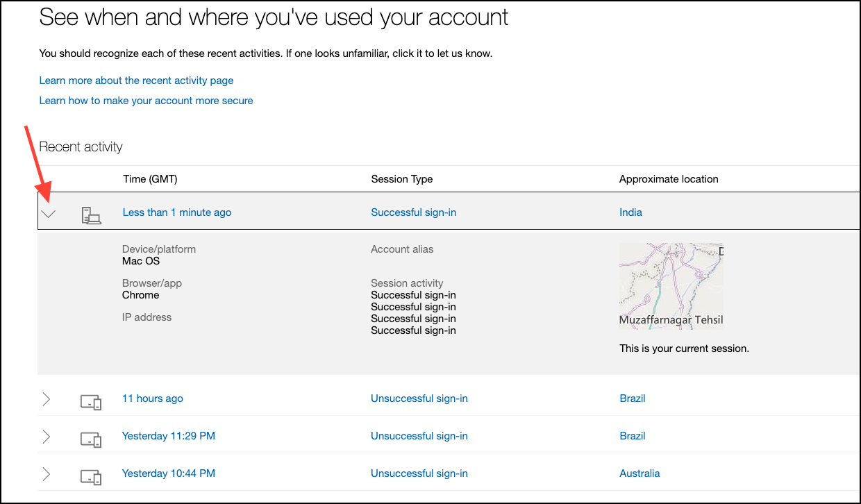
Task: Click the Yesterday 10:44 PM time link
Action: (169, 473)
